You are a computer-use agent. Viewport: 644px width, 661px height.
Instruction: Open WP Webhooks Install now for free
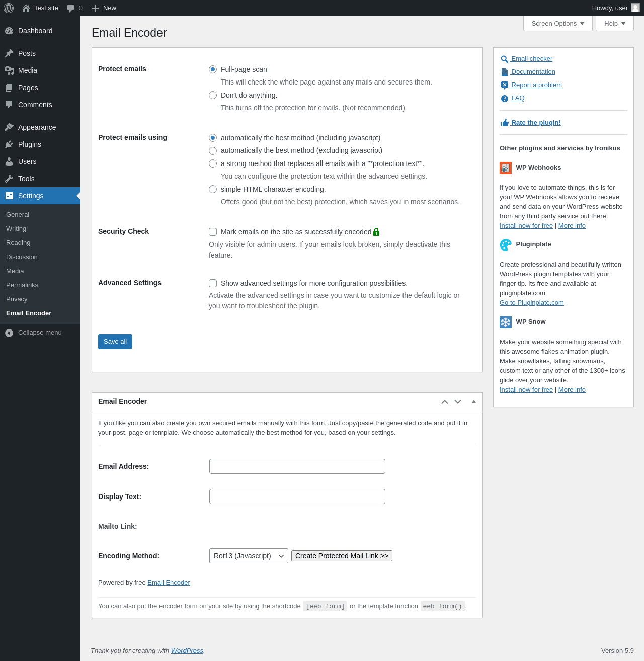[x=526, y=226]
